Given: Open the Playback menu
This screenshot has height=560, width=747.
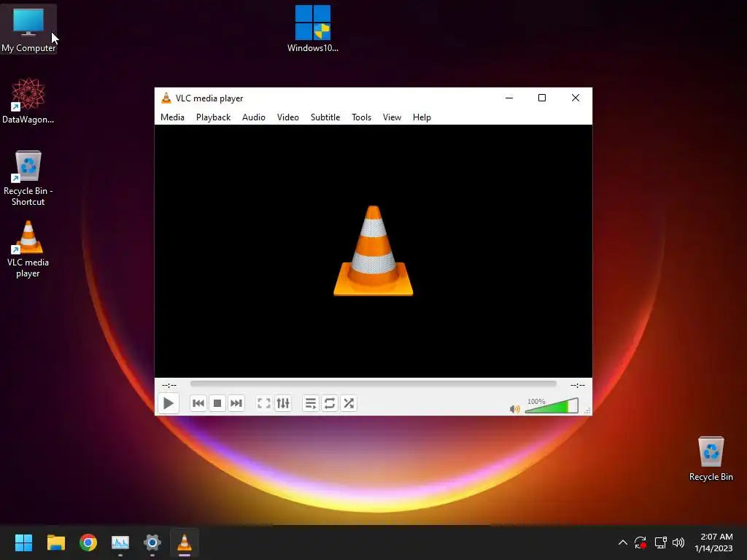Looking at the screenshot, I should click(x=213, y=117).
